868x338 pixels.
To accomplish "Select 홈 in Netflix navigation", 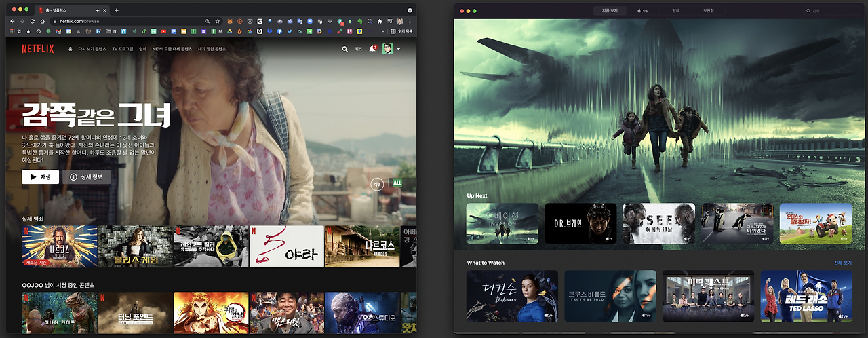I will (70, 49).
